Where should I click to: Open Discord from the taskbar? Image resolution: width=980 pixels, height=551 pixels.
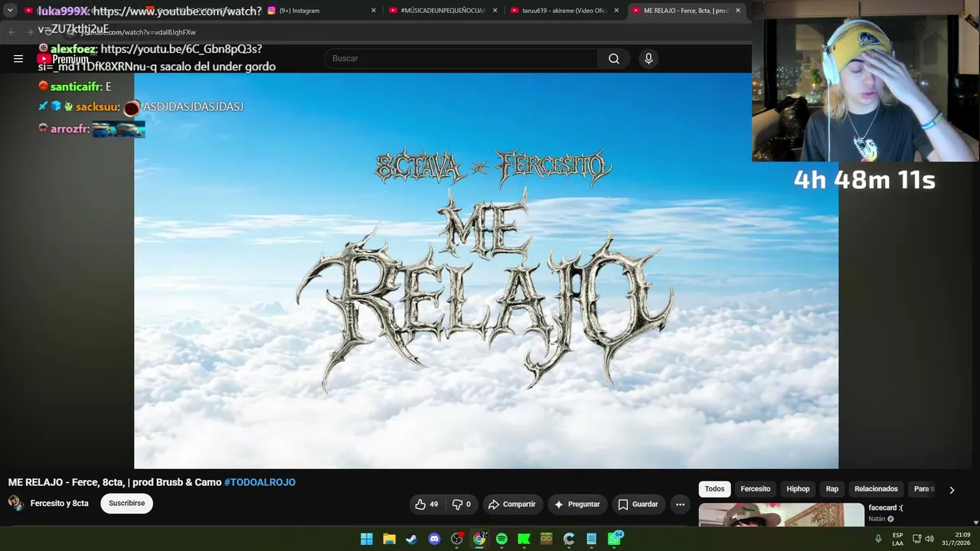point(434,539)
